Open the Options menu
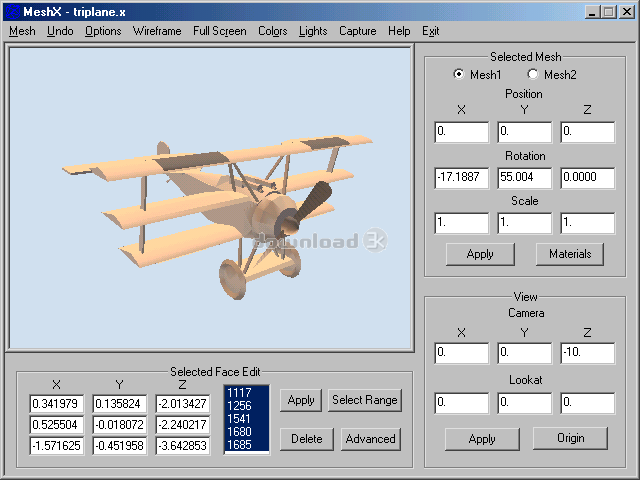Viewport: 640px width, 480px height. point(103,31)
